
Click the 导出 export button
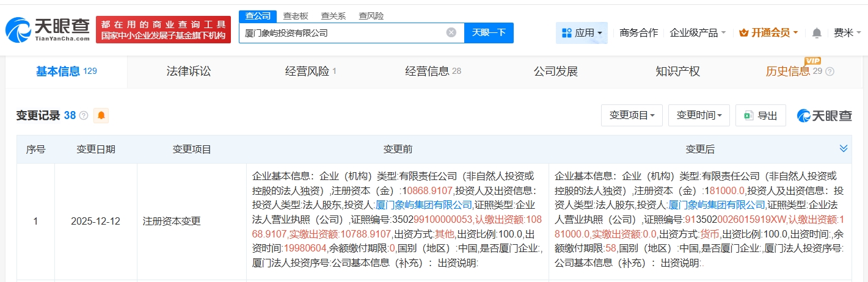(x=760, y=115)
